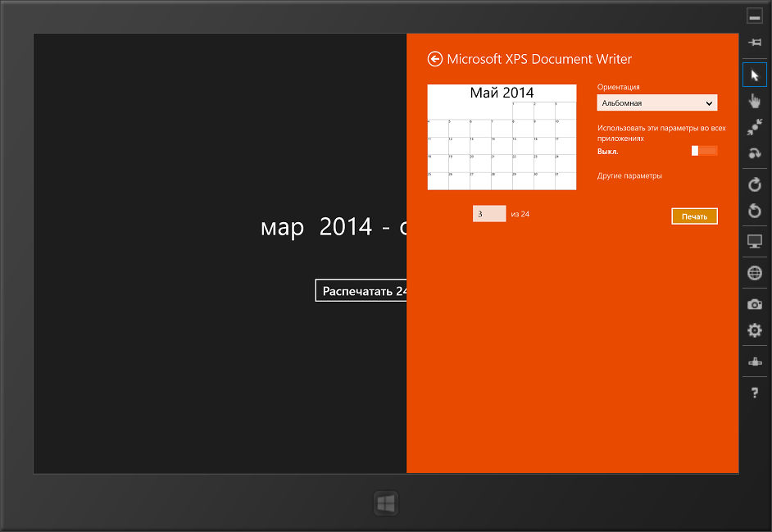Click the "мар 2014" heading in the app
The width and height of the screenshot is (772, 532).
click(316, 226)
